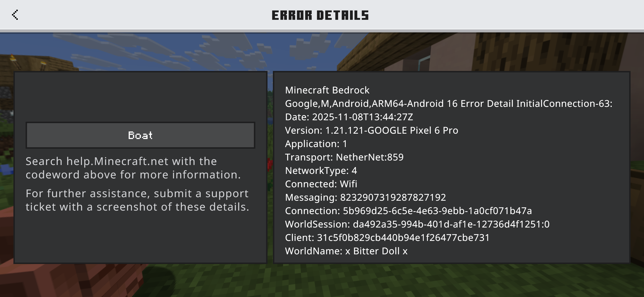Click the support ticket assistance paragraph
This screenshot has width=644, height=297.
pos(137,200)
